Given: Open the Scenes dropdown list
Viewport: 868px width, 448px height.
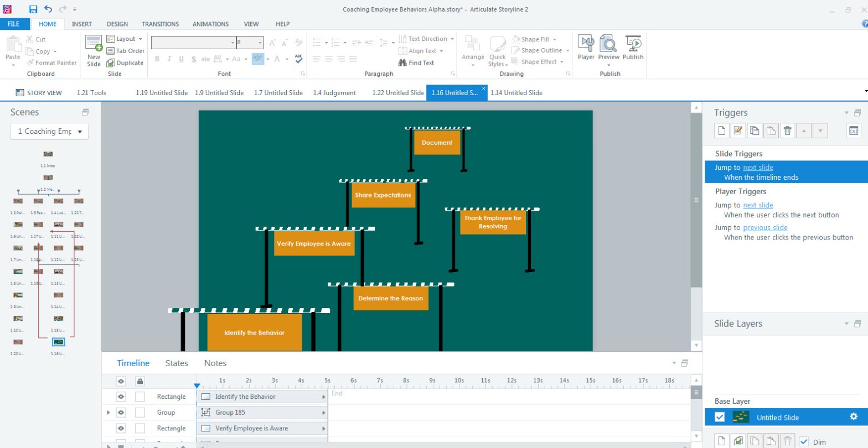Looking at the screenshot, I should (49, 132).
